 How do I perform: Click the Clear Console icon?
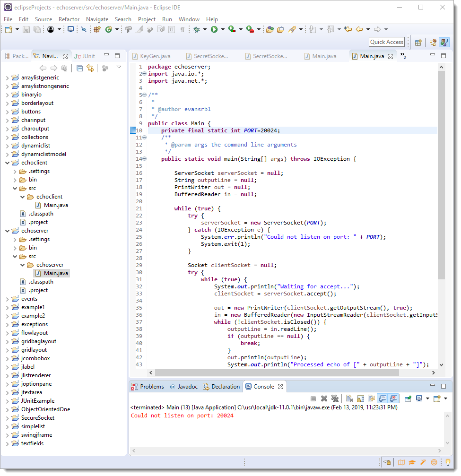[x=349, y=398]
